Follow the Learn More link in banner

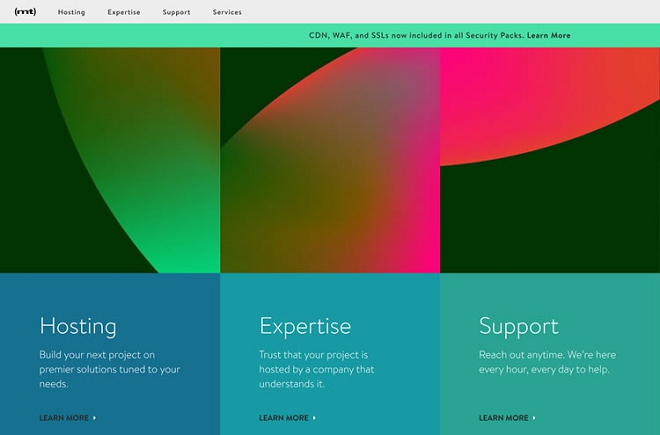click(x=548, y=35)
